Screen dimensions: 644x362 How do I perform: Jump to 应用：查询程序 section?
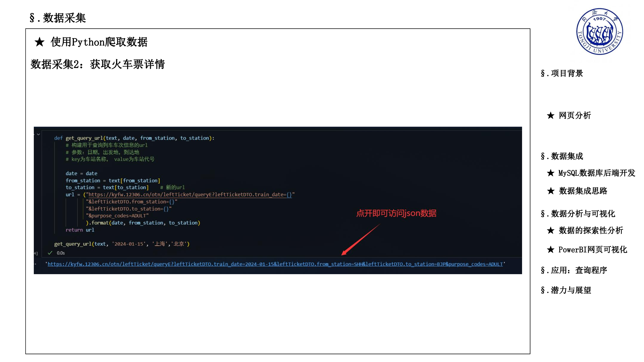(574, 270)
